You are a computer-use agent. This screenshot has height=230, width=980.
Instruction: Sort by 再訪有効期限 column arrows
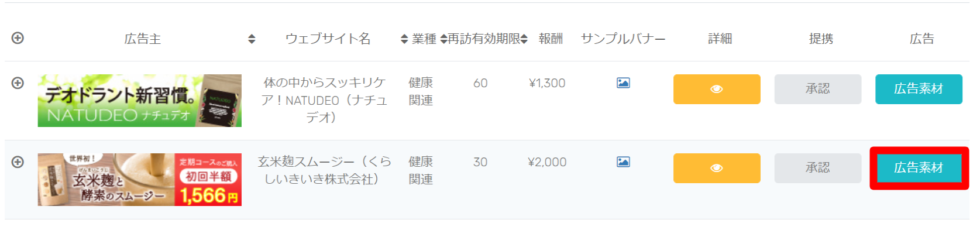click(524, 39)
